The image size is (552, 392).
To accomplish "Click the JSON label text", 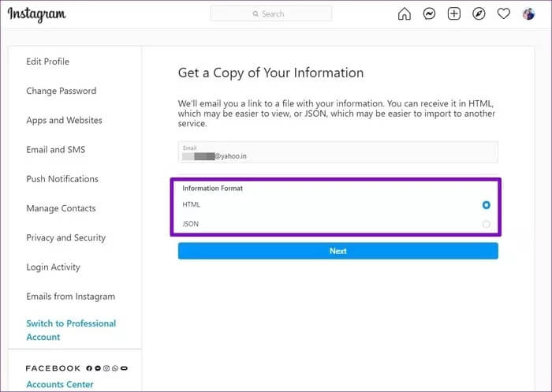I will pos(191,224).
